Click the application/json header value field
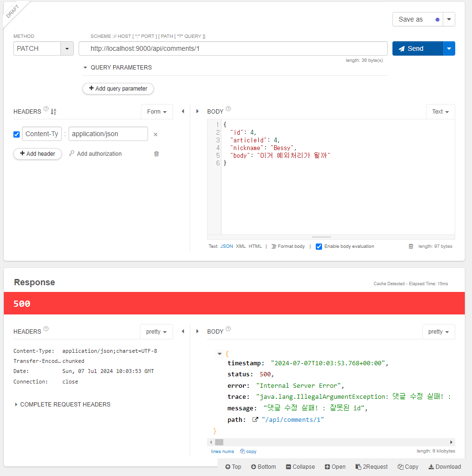 pyautogui.click(x=108, y=134)
